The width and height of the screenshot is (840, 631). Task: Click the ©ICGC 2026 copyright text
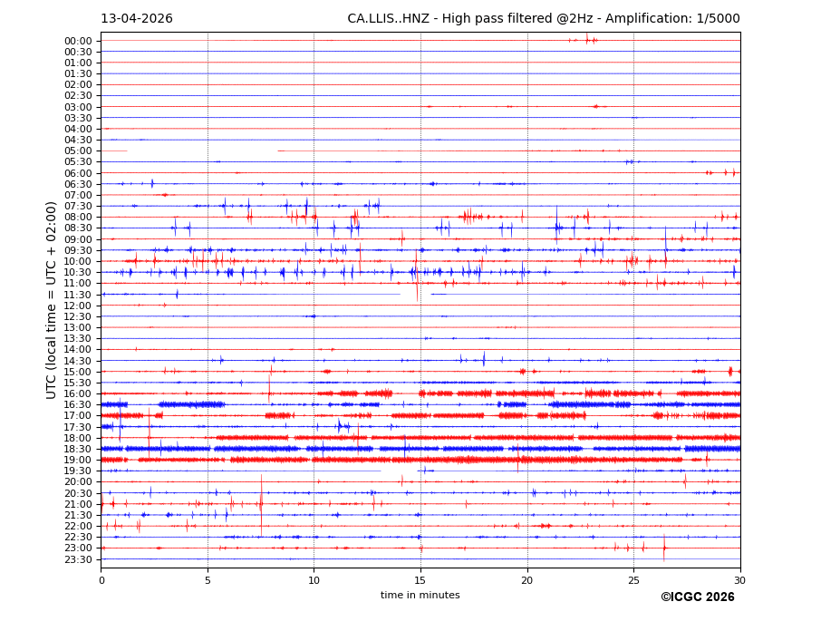pyautogui.click(x=697, y=597)
